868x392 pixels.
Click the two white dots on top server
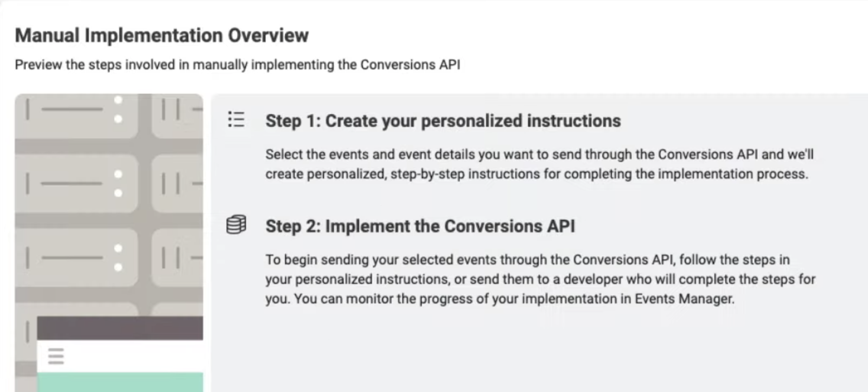(118, 110)
